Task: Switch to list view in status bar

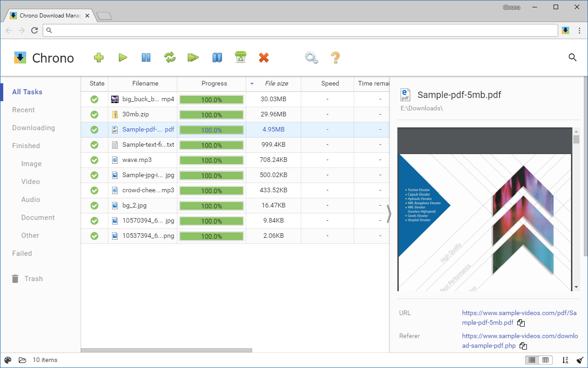Action: (x=532, y=360)
